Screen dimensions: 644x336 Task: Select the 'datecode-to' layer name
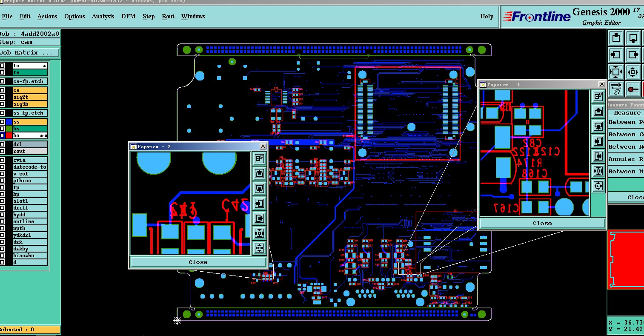tap(30, 167)
